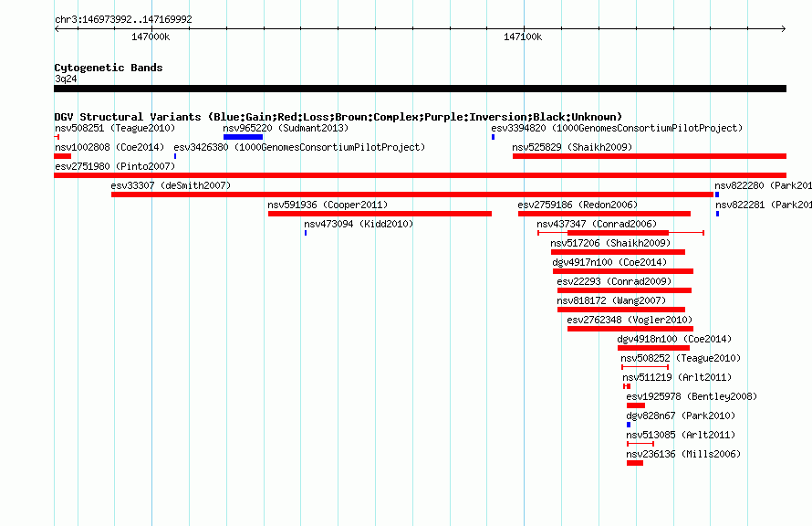Click the red esv33307 loss bar
The height and width of the screenshot is (526, 812).
[x=412, y=195]
